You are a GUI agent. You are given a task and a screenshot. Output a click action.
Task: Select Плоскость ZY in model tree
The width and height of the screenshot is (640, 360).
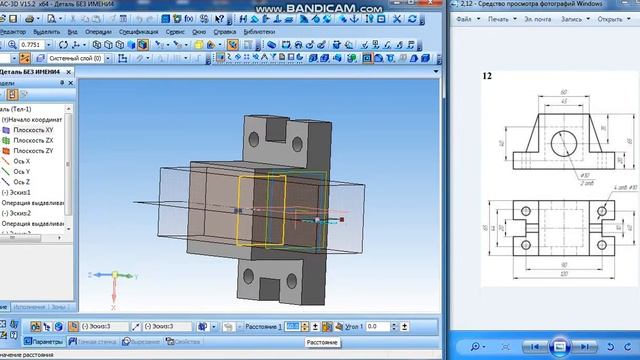[x=33, y=151]
